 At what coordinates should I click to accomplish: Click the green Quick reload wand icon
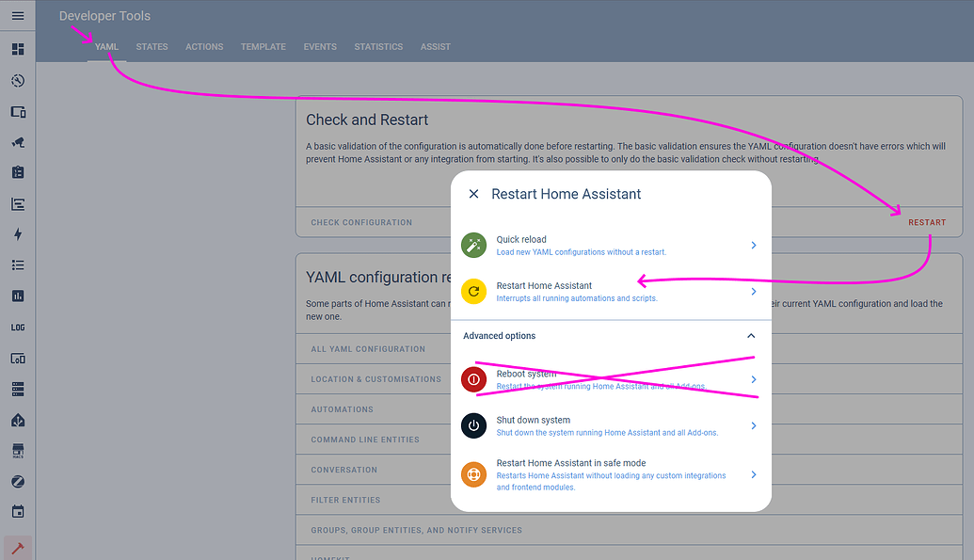tap(473, 245)
